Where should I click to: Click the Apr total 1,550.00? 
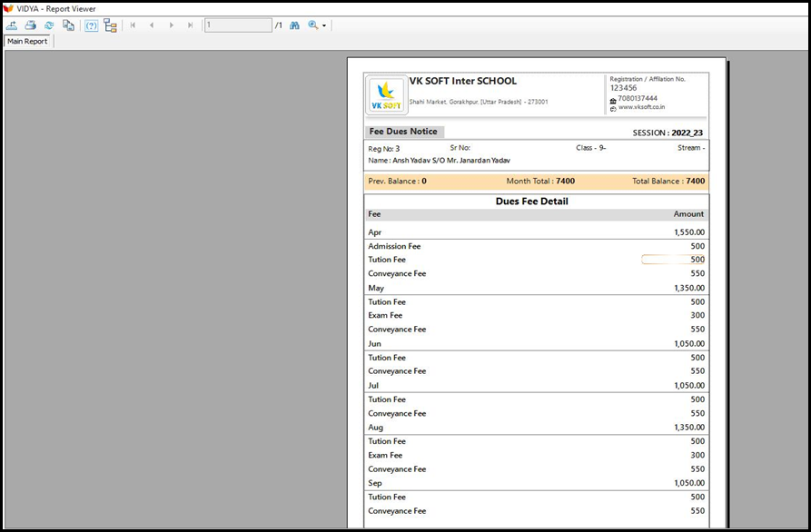(x=689, y=232)
